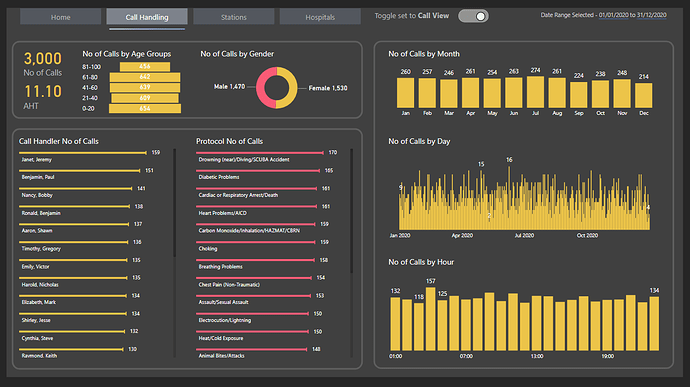The width and height of the screenshot is (690, 387).
Task: Click the Female donut segment
Action: 292,88
